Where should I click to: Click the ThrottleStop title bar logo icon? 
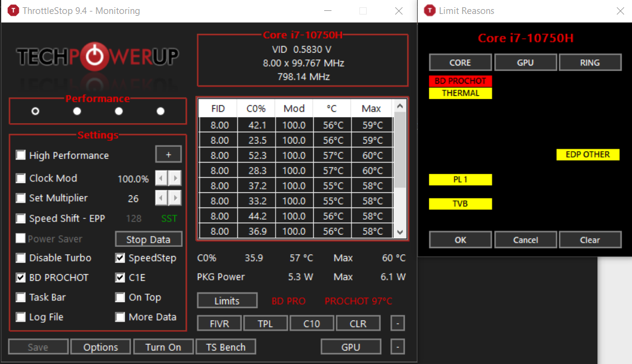[13, 10]
